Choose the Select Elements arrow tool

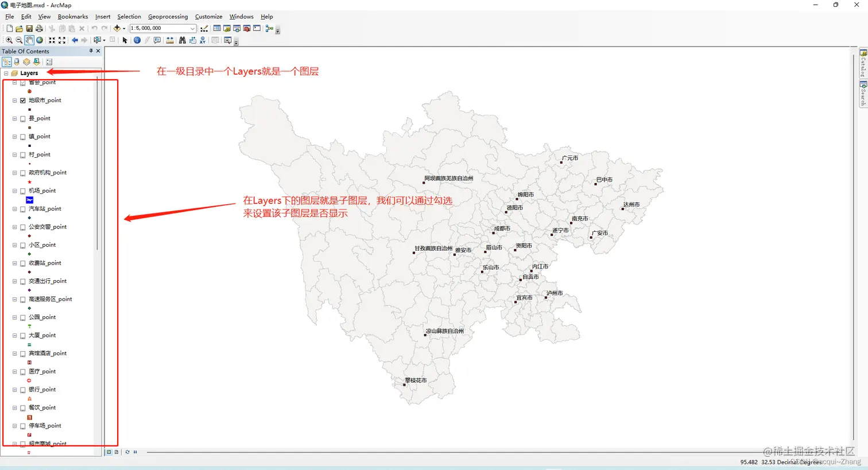[x=125, y=40]
